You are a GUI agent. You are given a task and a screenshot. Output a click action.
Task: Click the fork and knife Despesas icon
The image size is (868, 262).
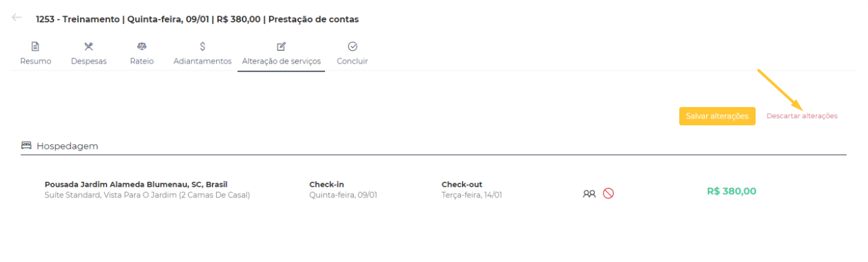[88, 46]
